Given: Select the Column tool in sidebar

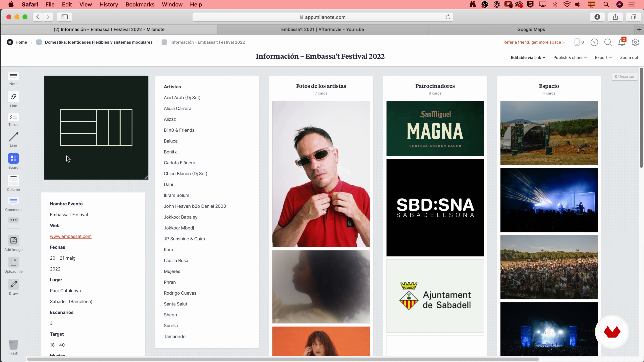Looking at the screenshot, I should click(x=13, y=183).
